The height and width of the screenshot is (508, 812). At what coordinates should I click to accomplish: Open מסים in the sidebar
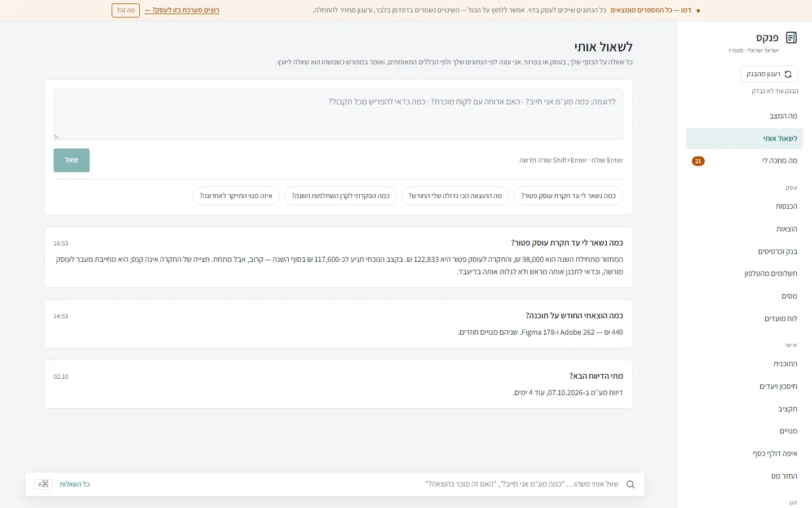(x=744, y=296)
